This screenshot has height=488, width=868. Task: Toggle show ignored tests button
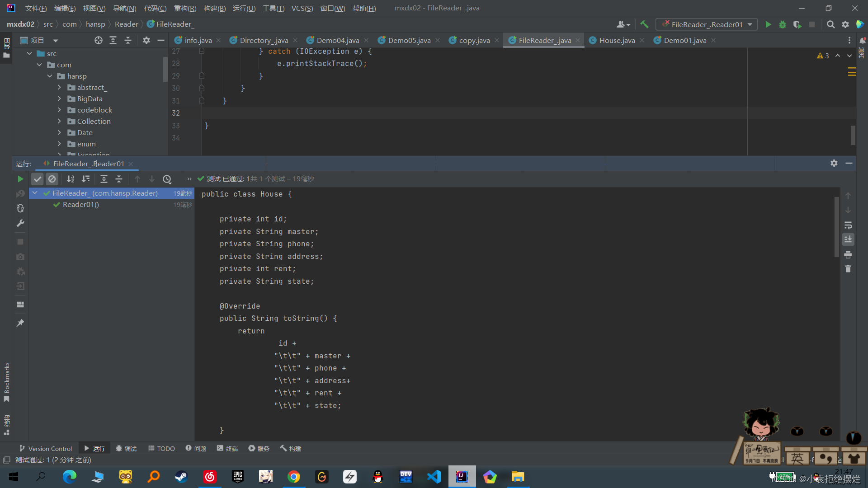(52, 179)
